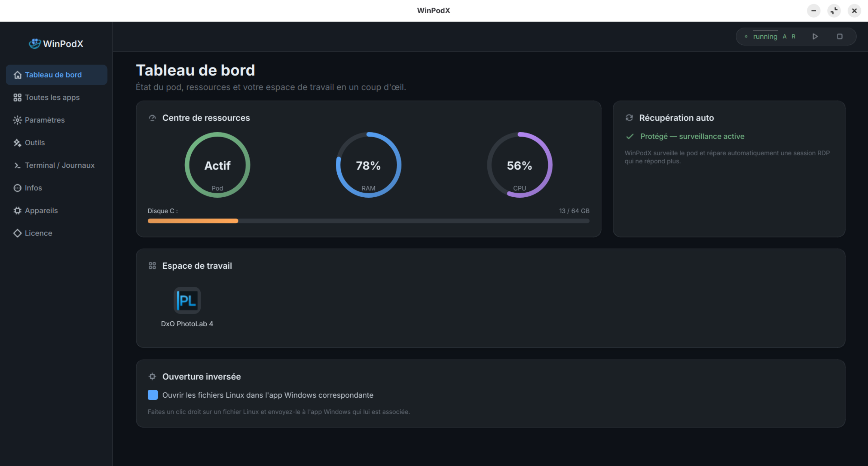Launch the DxO PhotoLab 4 app icon

[x=187, y=300]
